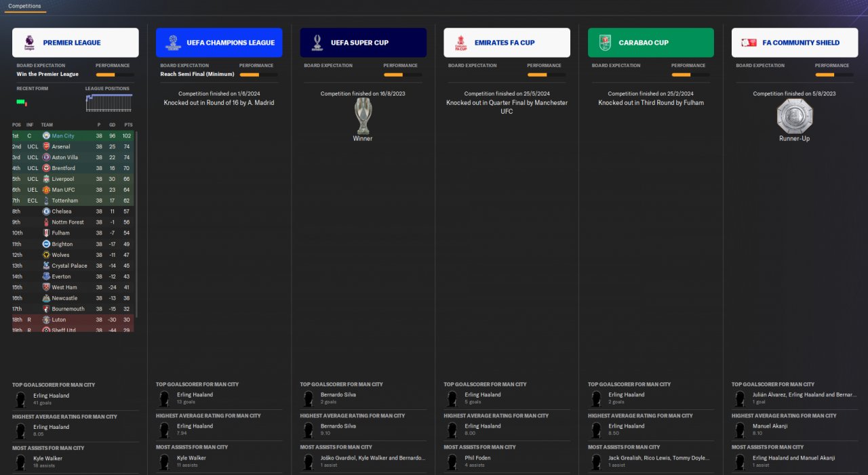
Task: Click the Fulham club badge
Action: click(x=46, y=233)
